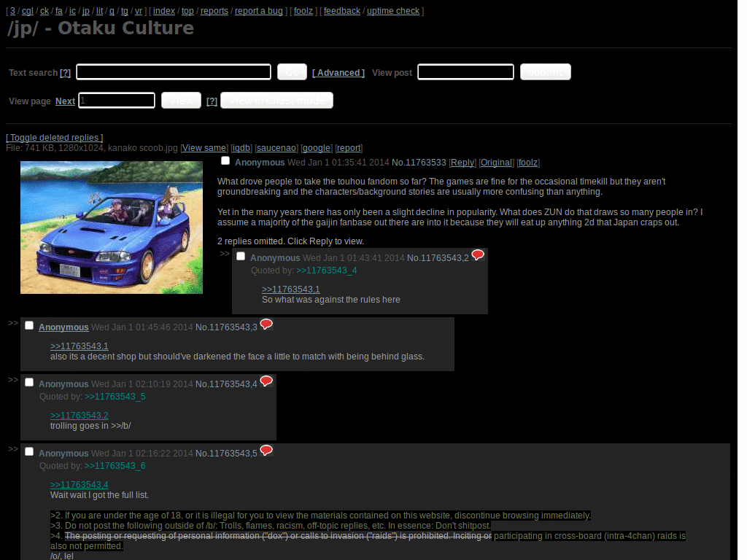Image resolution: width=747 pixels, height=560 pixels.
Task: Follow >>11763543,1 quote in post 11763543,3
Action: click(79, 346)
